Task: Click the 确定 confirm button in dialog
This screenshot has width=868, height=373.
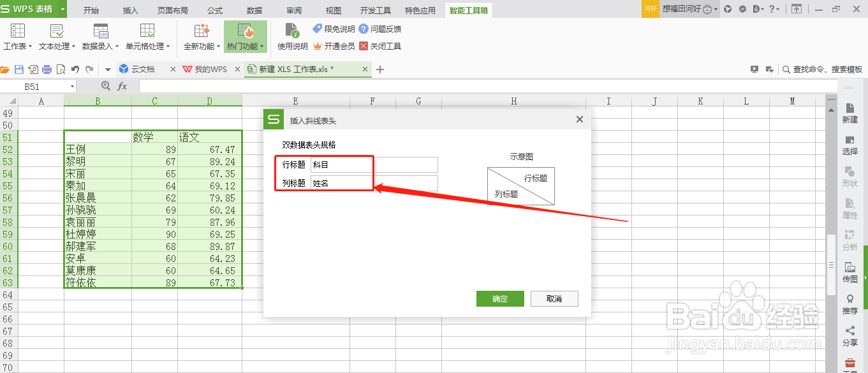Action: (500, 298)
